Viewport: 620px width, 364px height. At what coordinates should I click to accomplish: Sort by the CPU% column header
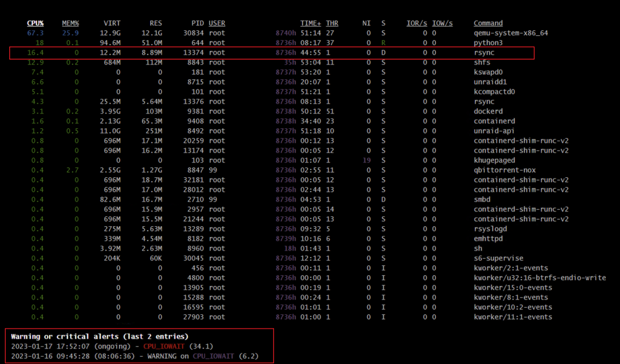point(35,24)
